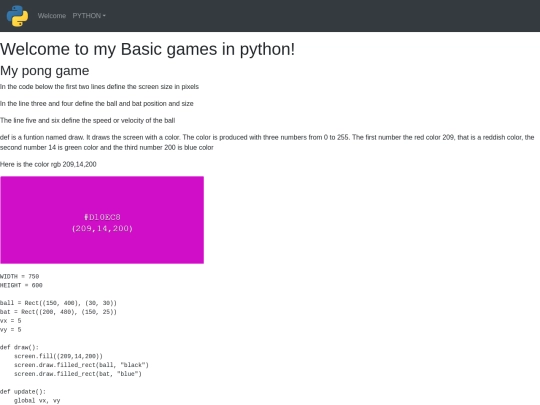Click the text 'Here is the color rgb 209,14,200'
The image size is (540, 405).
point(48,164)
